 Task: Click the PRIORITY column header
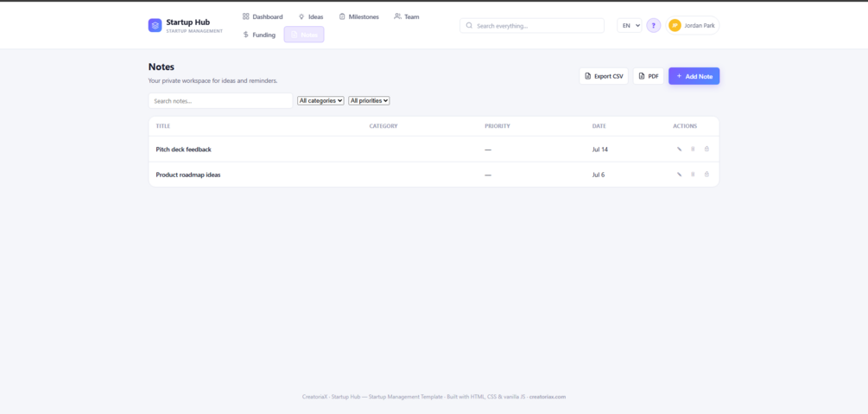click(x=497, y=126)
